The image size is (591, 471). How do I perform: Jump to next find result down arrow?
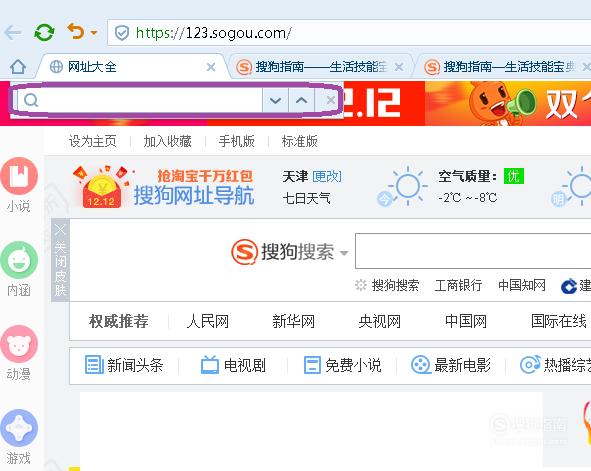(x=276, y=101)
